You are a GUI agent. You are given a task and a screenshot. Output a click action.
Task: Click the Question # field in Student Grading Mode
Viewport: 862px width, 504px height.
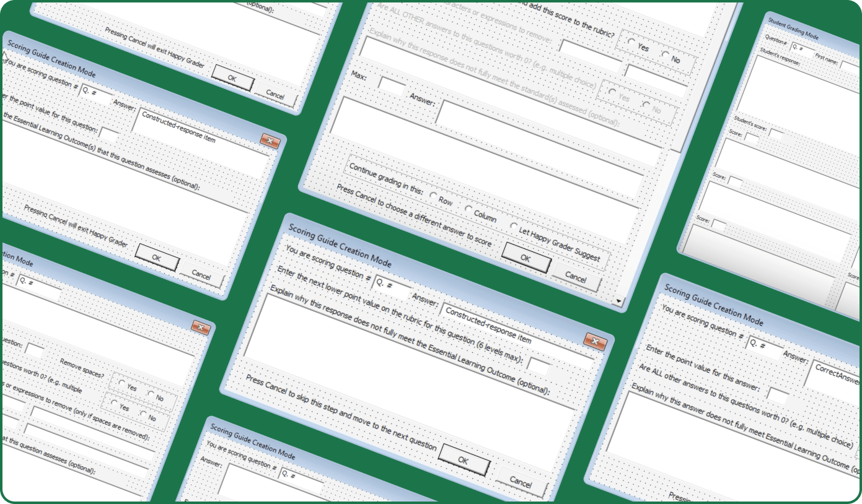click(x=803, y=48)
